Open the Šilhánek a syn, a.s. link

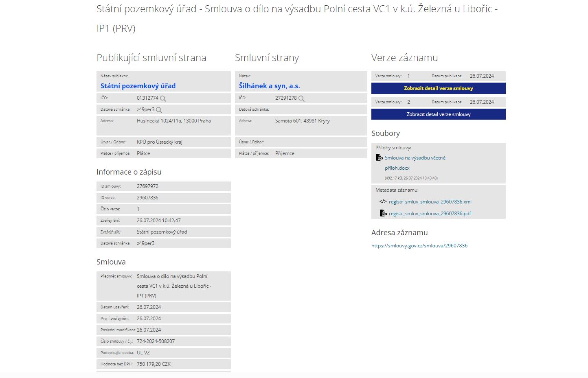[269, 86]
